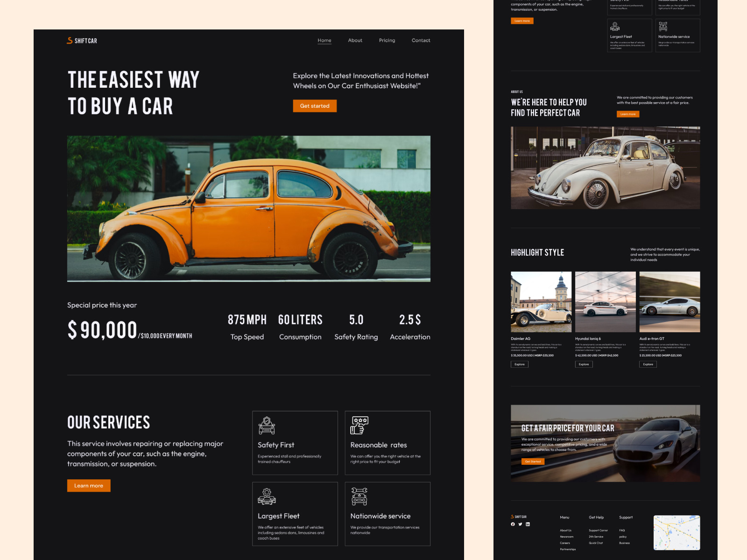Open the Contact page from the navigation
This screenshot has width=747, height=560.
coord(421,41)
